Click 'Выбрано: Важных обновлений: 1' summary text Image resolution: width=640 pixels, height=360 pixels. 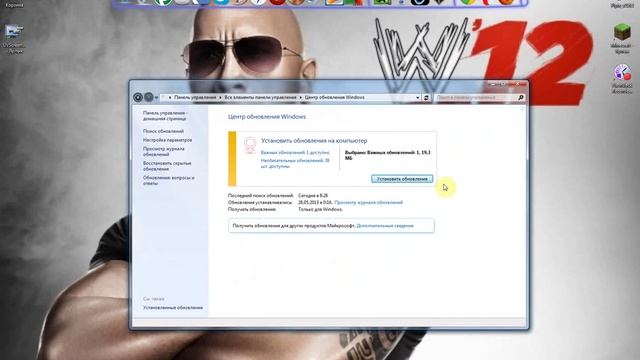coord(388,155)
